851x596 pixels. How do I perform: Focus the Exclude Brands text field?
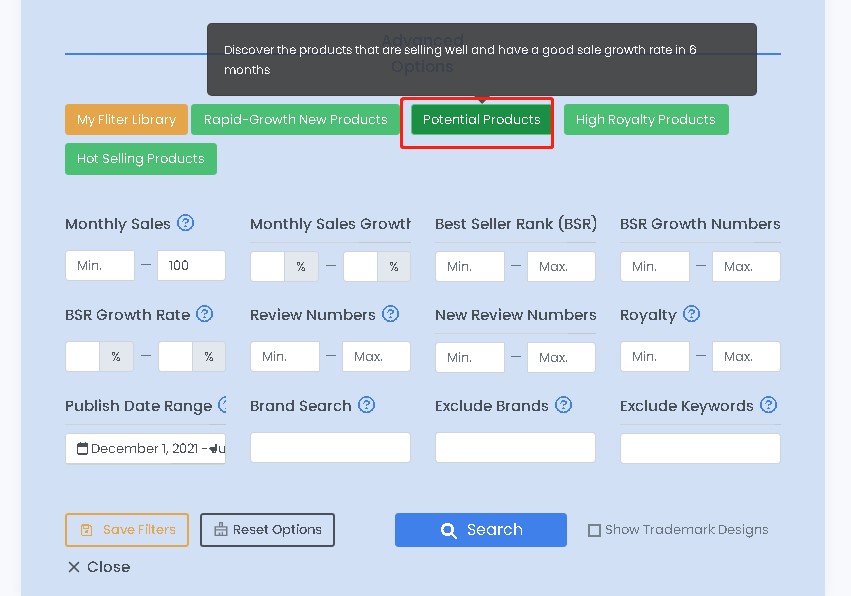pos(516,448)
